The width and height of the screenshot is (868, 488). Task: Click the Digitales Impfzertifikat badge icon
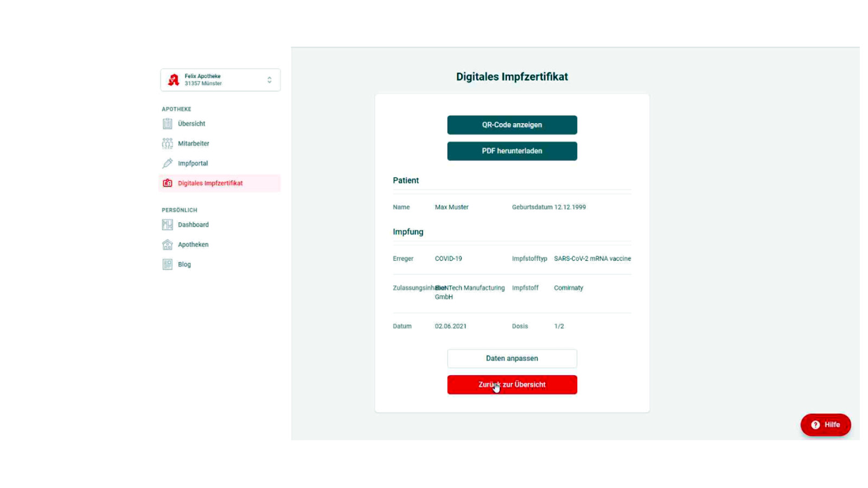pyautogui.click(x=168, y=183)
